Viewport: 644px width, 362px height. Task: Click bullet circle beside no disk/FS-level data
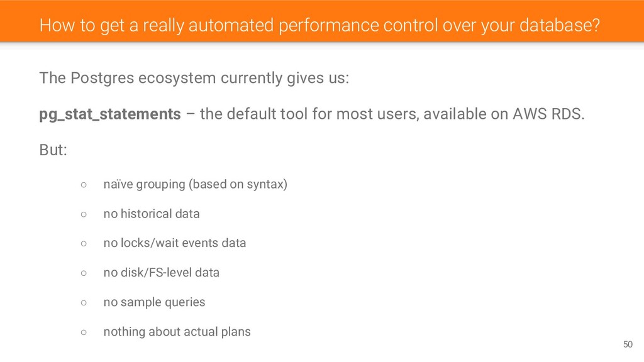tap(84, 273)
